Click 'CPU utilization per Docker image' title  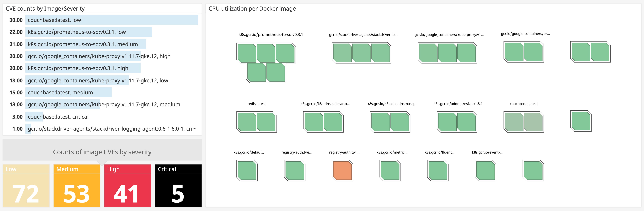coord(252,9)
